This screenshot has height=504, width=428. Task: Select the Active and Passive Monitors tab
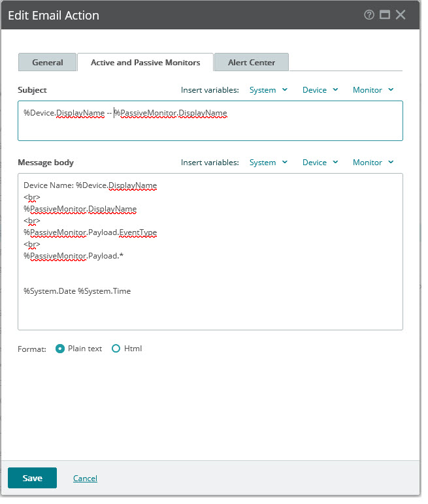point(146,63)
